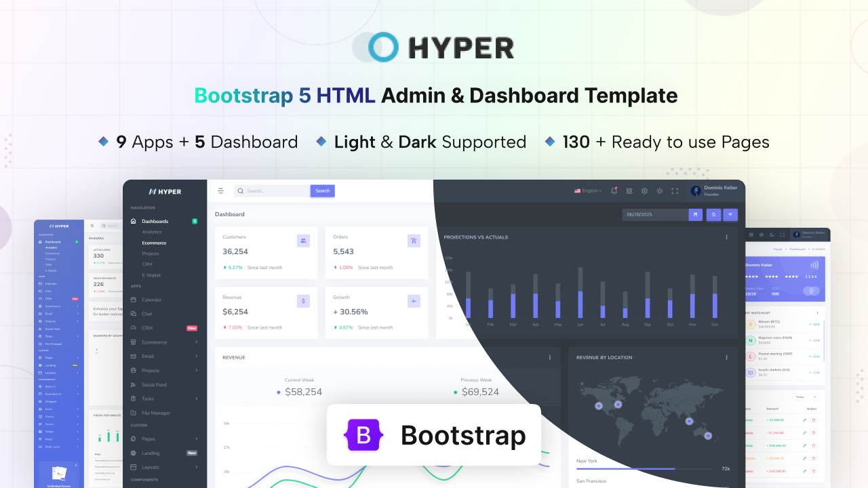This screenshot has width=868, height=488.
Task: Click the Social Feed sidebar link
Action: pos(155,384)
